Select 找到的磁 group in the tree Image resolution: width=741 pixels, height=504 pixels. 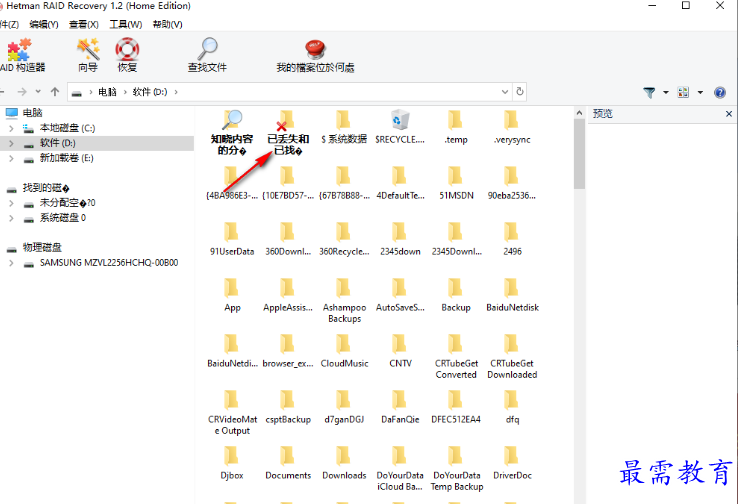point(46,188)
